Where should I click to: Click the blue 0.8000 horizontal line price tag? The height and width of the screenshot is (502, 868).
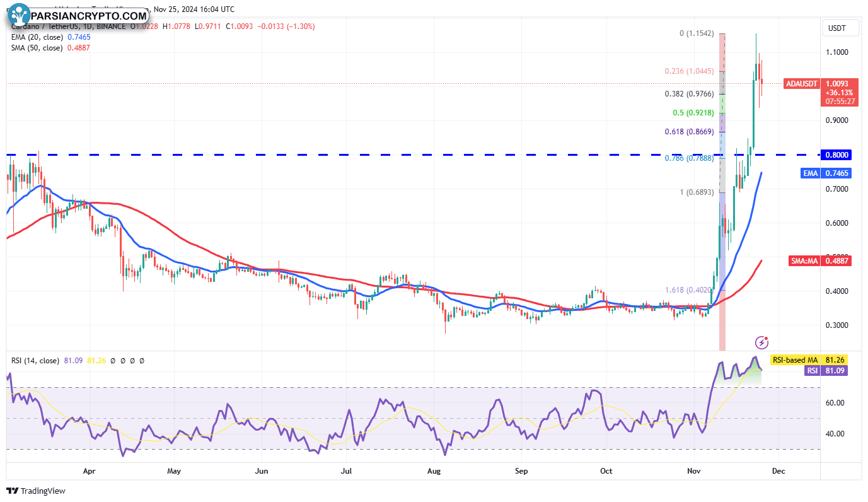coord(836,155)
